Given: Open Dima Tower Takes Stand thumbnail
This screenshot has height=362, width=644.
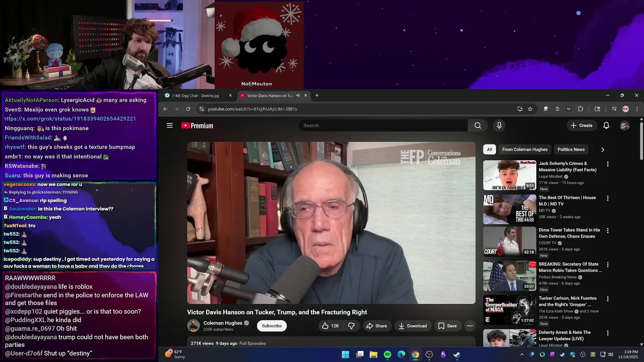Looking at the screenshot, I should [510, 241].
